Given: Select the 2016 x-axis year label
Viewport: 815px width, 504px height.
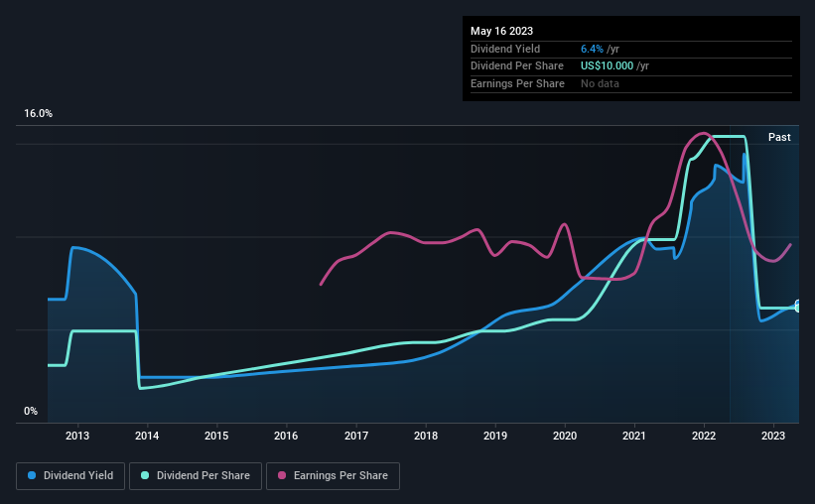Looking at the screenshot, I should (286, 436).
